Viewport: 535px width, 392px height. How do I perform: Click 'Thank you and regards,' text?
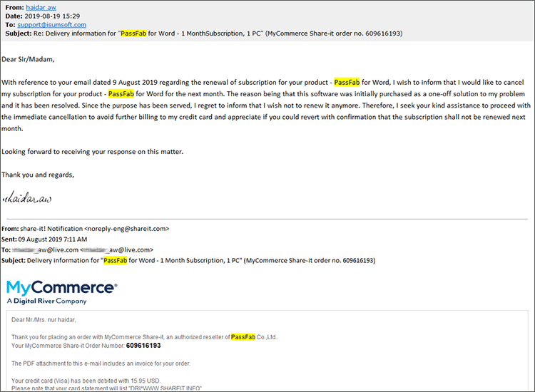click(38, 175)
